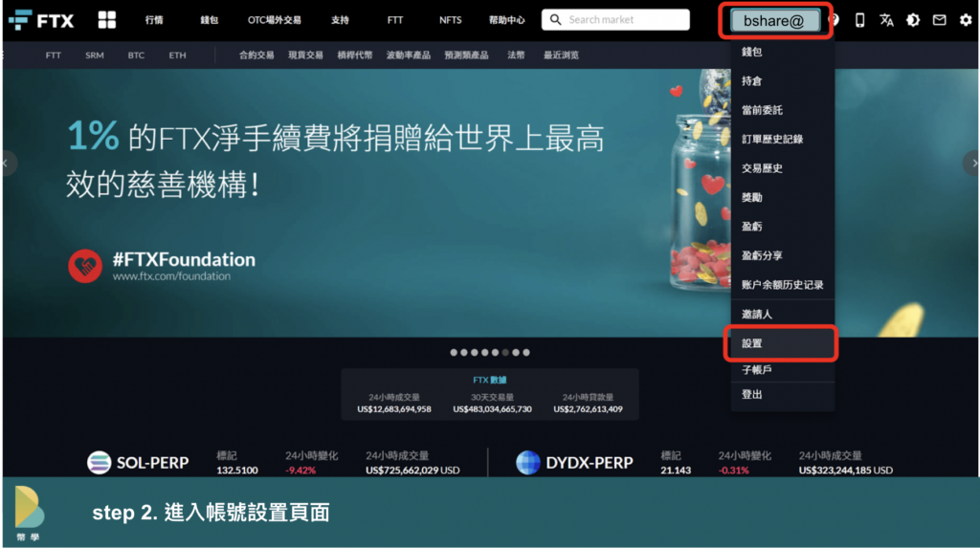This screenshot has height=548, width=980.
Task: Toggle dark/light theme icon
Action: point(913,21)
